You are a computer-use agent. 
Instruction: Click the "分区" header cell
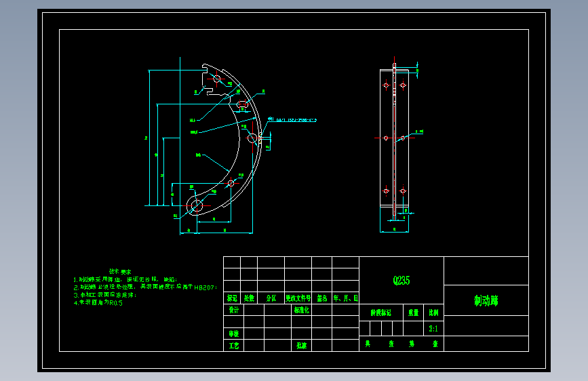click(x=271, y=298)
